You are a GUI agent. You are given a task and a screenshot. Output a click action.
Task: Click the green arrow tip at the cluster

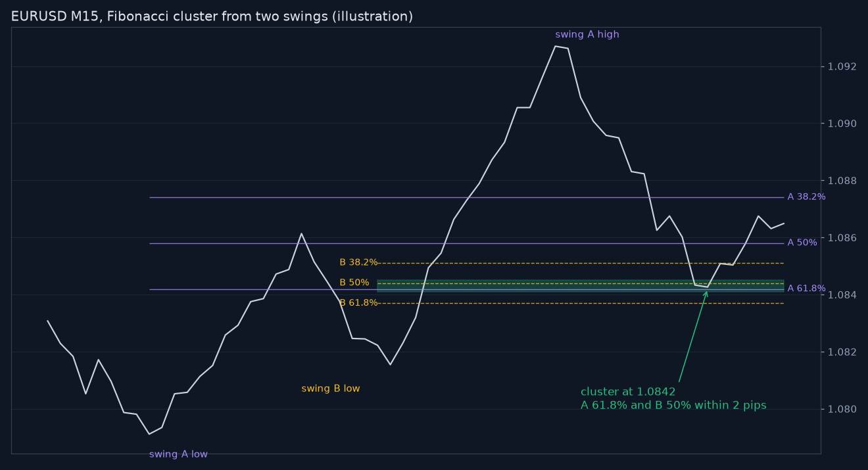coord(707,291)
